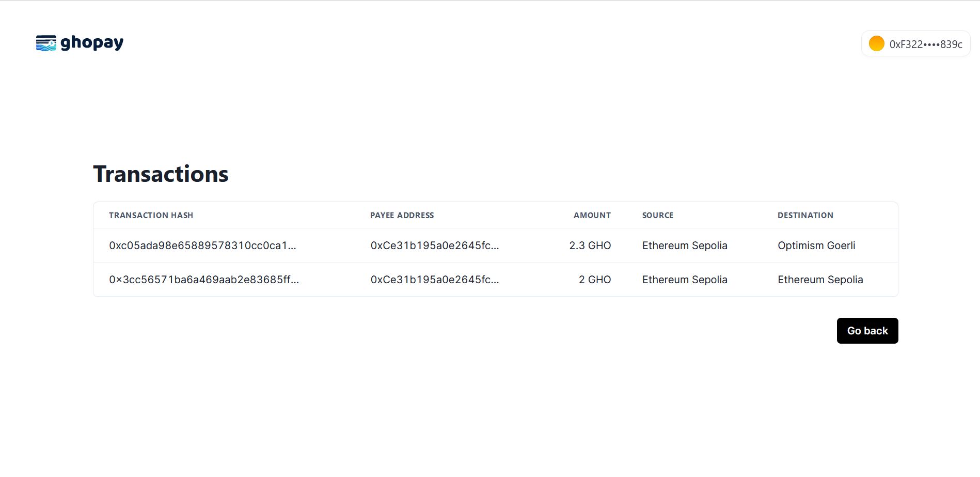This screenshot has width=980, height=477.
Task: Click payee address in the 2 GHO row
Action: coord(435,280)
